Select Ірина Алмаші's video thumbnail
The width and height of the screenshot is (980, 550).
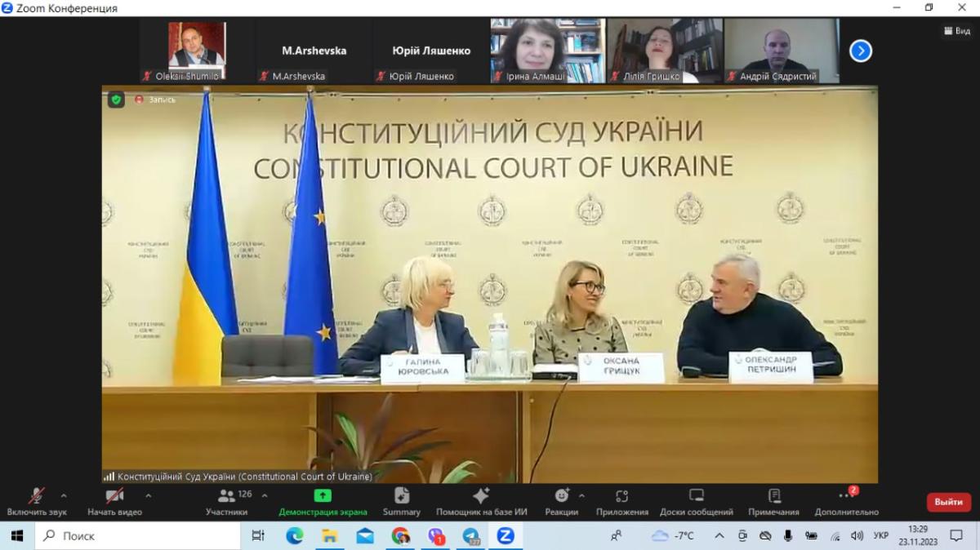point(547,51)
